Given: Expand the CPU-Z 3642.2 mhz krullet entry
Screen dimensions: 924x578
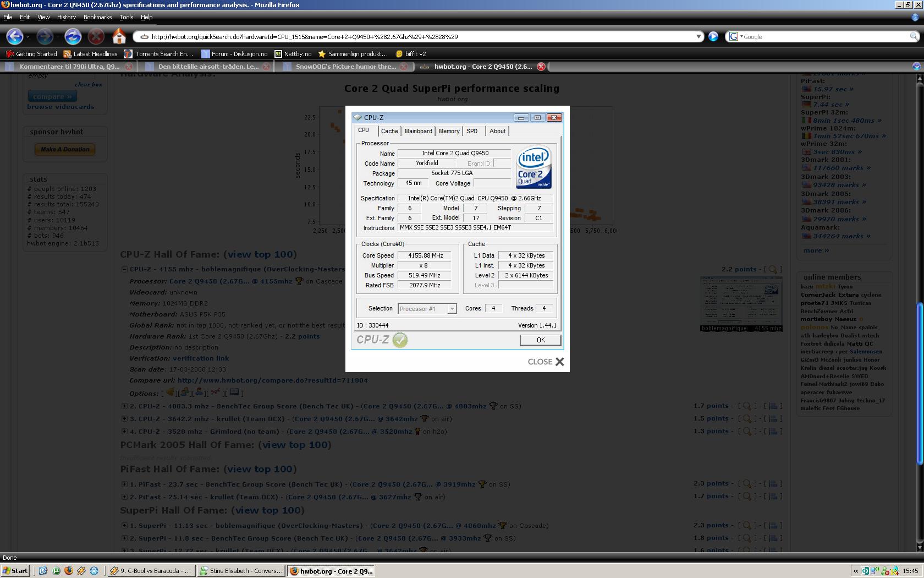Looking at the screenshot, I should pyautogui.click(x=124, y=418).
